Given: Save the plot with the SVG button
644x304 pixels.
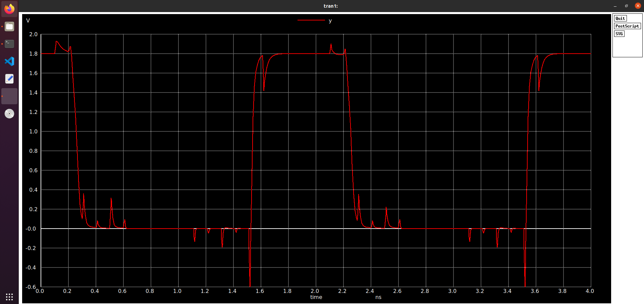Looking at the screenshot, I should point(619,34).
